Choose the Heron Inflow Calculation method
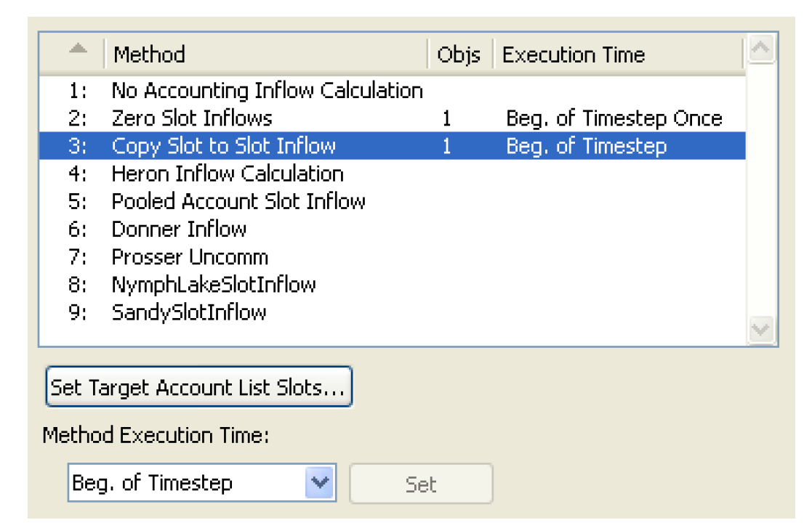This screenshot has width=812, height=528. point(228,174)
